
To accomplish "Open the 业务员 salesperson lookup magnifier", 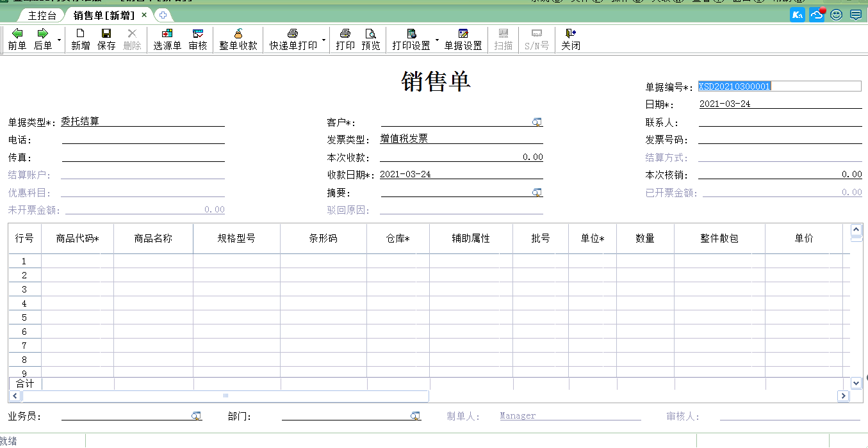I will click(x=197, y=415).
